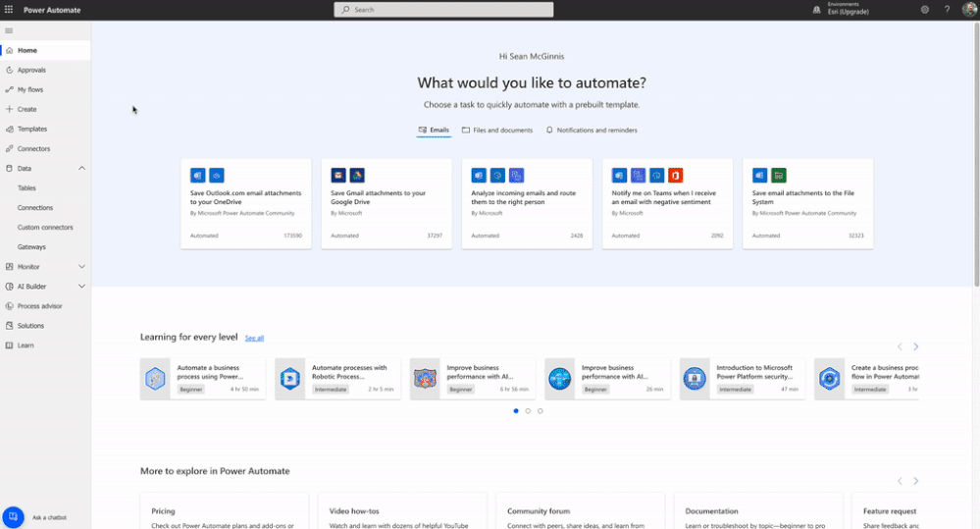The height and width of the screenshot is (529, 980).
Task: Click the Office icon on Teams notification card
Action: tap(676, 175)
